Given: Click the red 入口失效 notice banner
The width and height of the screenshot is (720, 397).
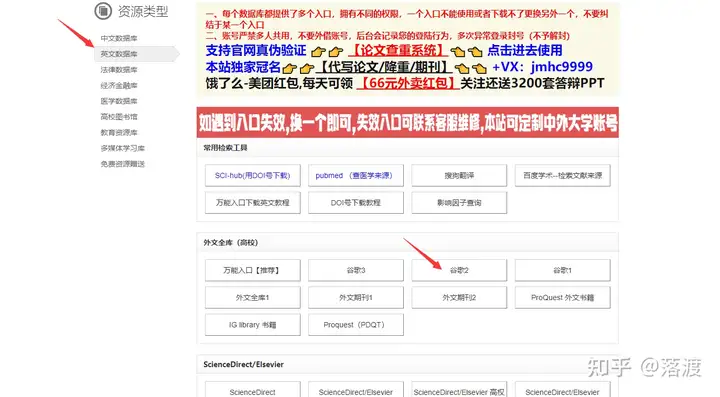Looking at the screenshot, I should [408, 123].
